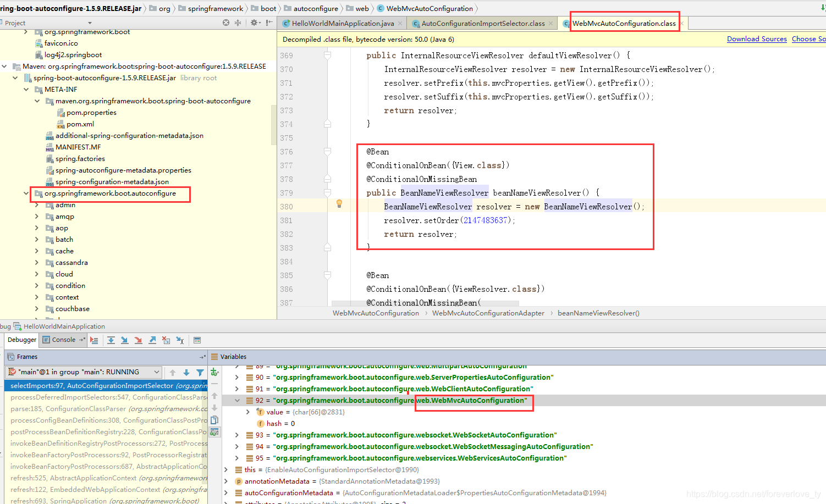
Task: Click Step Out debugger icon
Action: [152, 340]
